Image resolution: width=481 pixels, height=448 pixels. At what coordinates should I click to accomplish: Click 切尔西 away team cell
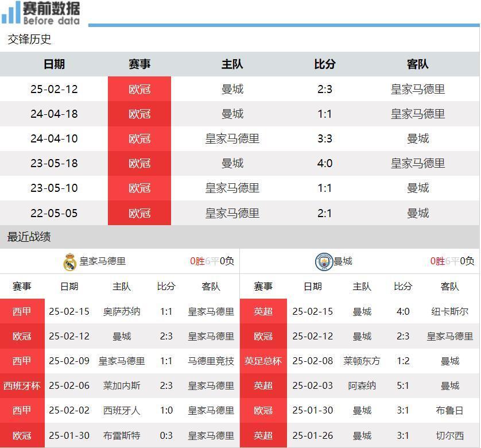pyautogui.click(x=449, y=435)
